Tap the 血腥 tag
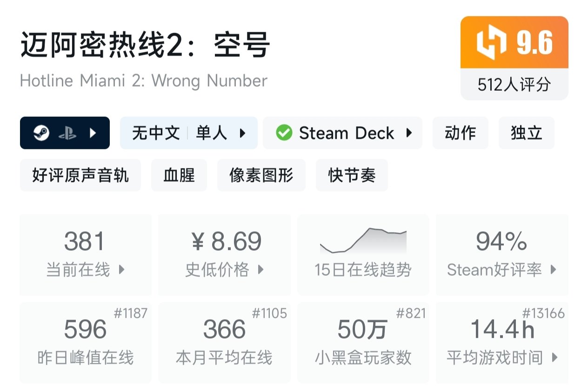The width and height of the screenshot is (588, 386). tap(179, 175)
